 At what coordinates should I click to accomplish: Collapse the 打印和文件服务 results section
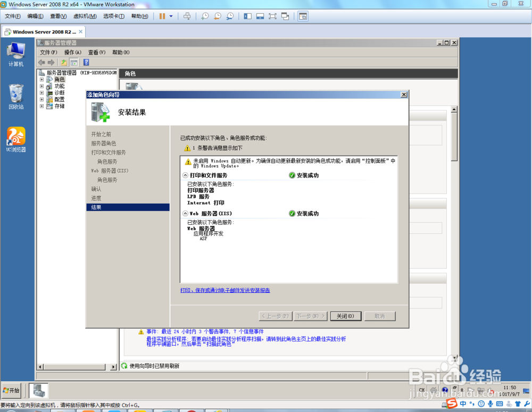tap(185, 175)
